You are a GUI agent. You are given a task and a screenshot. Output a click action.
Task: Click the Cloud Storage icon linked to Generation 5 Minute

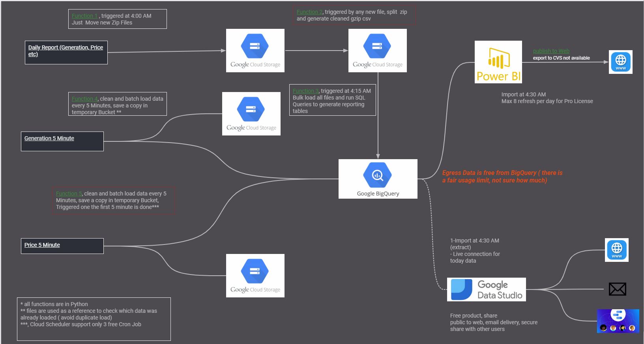point(251,114)
